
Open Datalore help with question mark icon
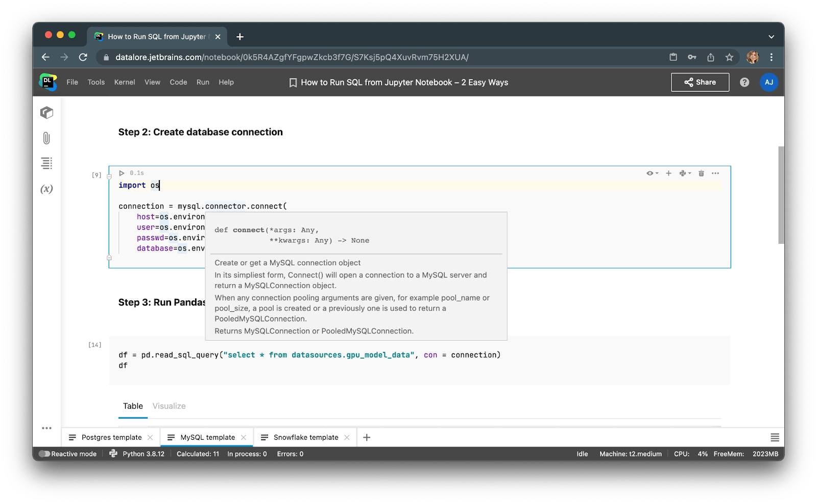[744, 82]
